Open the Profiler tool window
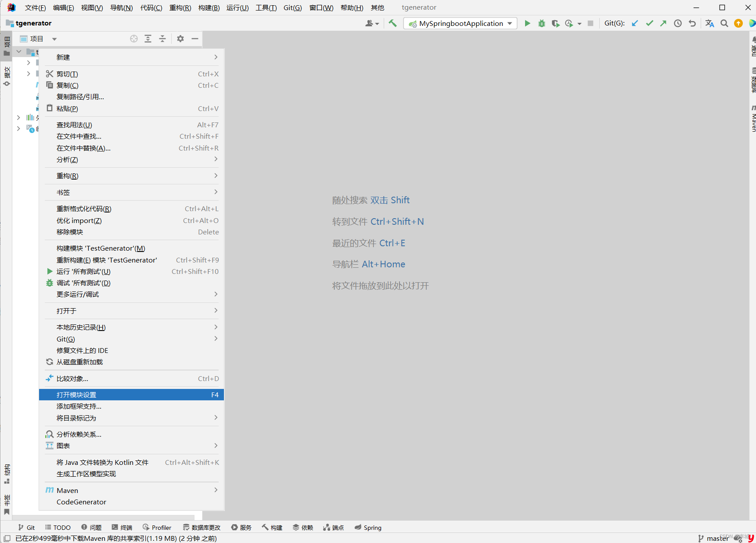Image resolution: width=756 pixels, height=543 pixels. 157,527
